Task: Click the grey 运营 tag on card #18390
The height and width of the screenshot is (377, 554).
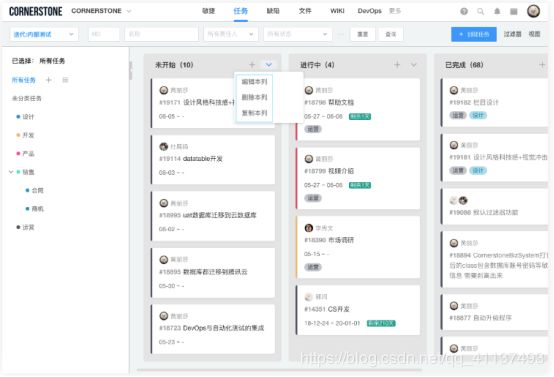Action: point(313,267)
